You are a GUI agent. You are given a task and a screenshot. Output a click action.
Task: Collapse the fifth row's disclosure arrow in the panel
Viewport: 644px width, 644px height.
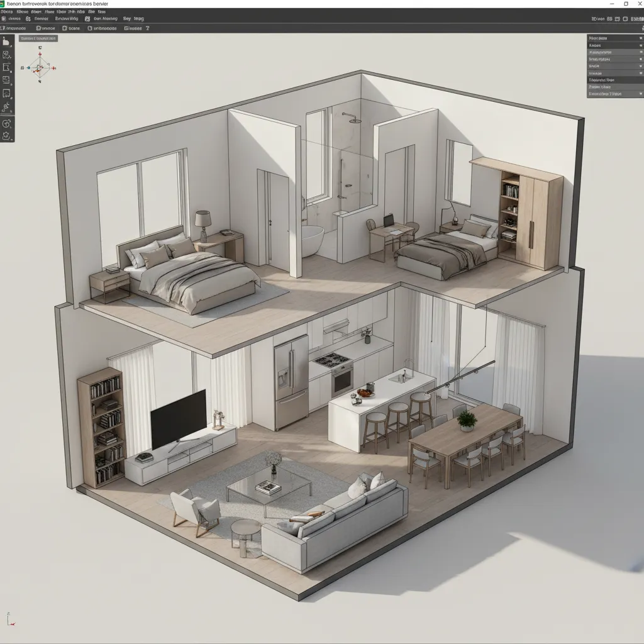640,66
